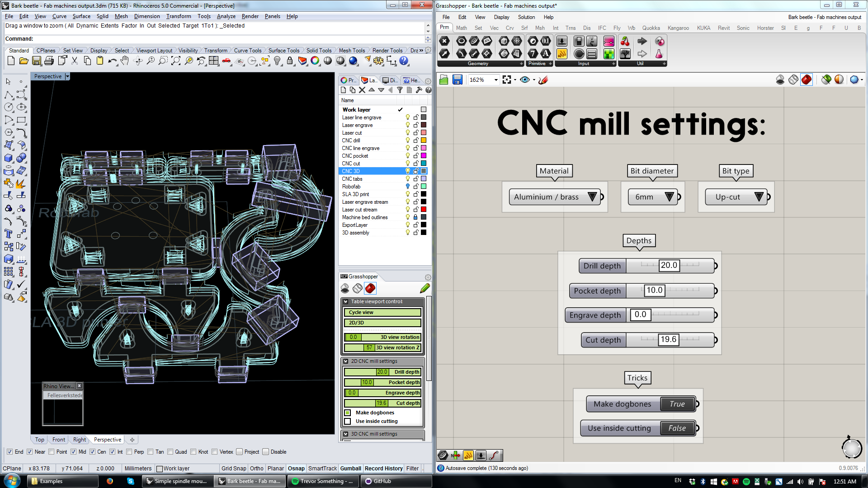Viewport: 868px width, 488px height.
Task: Click the Grasshopper sketch pen icon
Action: (x=543, y=80)
